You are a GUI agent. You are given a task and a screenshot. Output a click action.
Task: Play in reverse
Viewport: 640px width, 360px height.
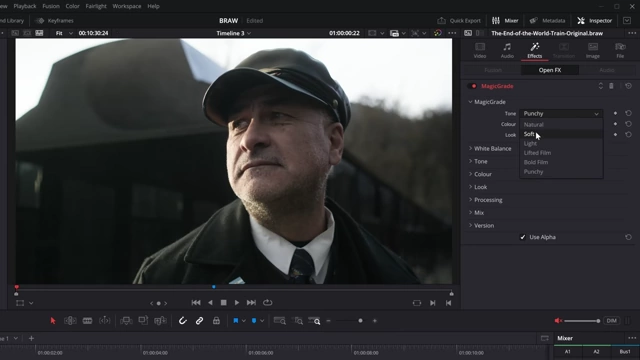(210, 303)
